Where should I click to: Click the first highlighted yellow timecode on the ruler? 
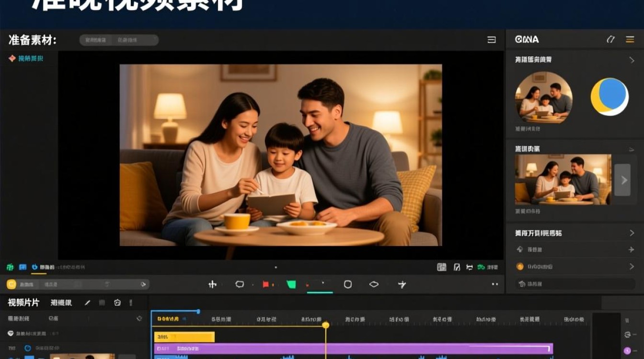point(168,319)
